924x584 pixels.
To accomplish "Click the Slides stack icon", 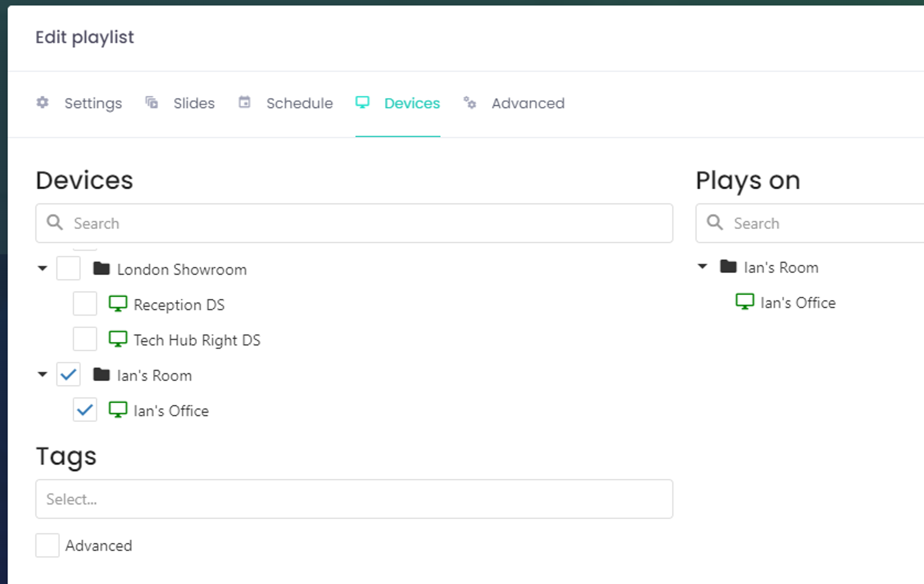I will (x=152, y=103).
